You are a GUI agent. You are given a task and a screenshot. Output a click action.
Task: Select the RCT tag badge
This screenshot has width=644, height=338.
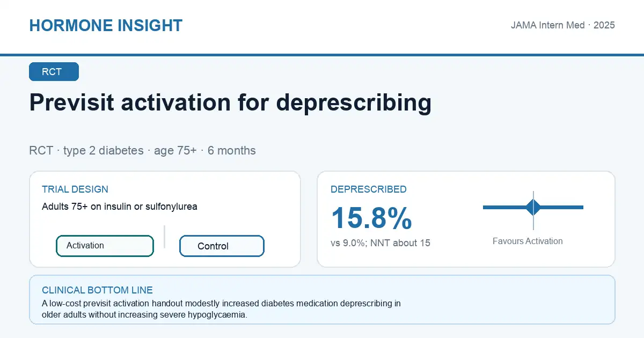54,72
